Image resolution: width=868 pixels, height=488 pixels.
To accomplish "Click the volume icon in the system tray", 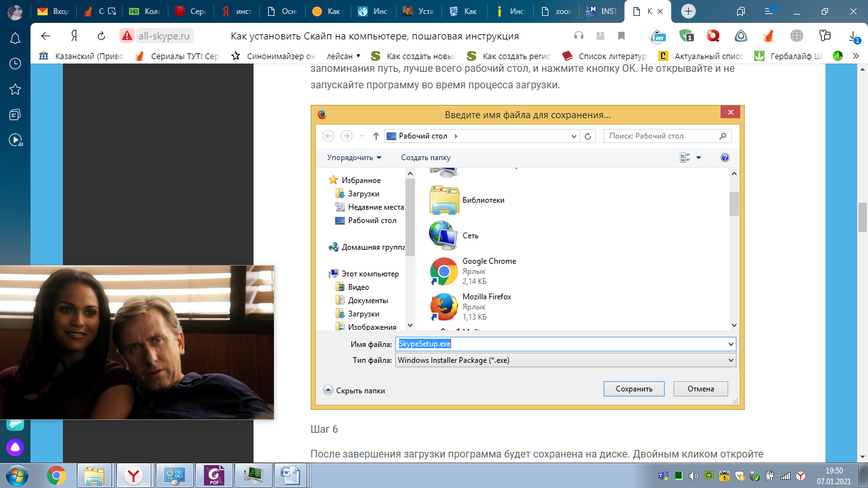I will (x=693, y=475).
